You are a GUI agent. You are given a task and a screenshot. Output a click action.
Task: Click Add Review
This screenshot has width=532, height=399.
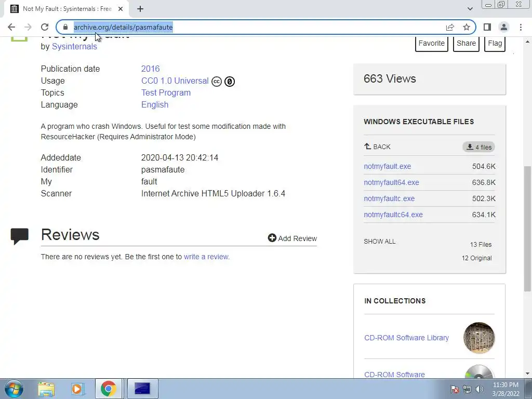[x=292, y=238]
